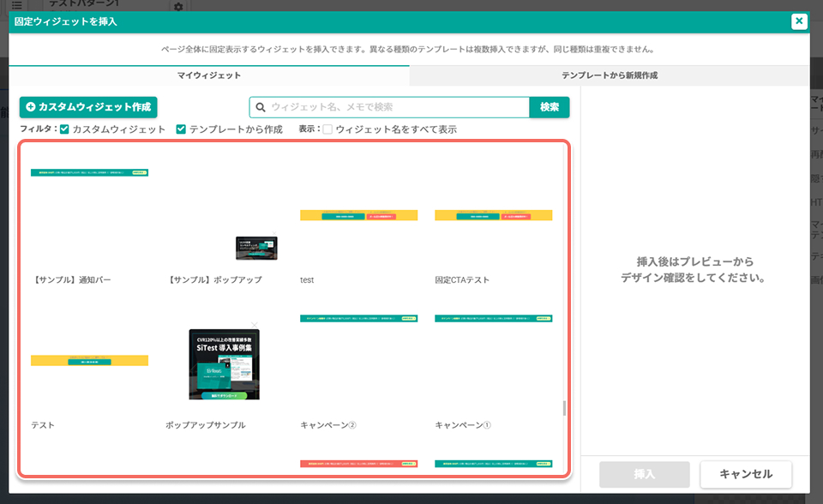
Task: Click the hamburger menu icon behind dialog
Action: (17, 5)
